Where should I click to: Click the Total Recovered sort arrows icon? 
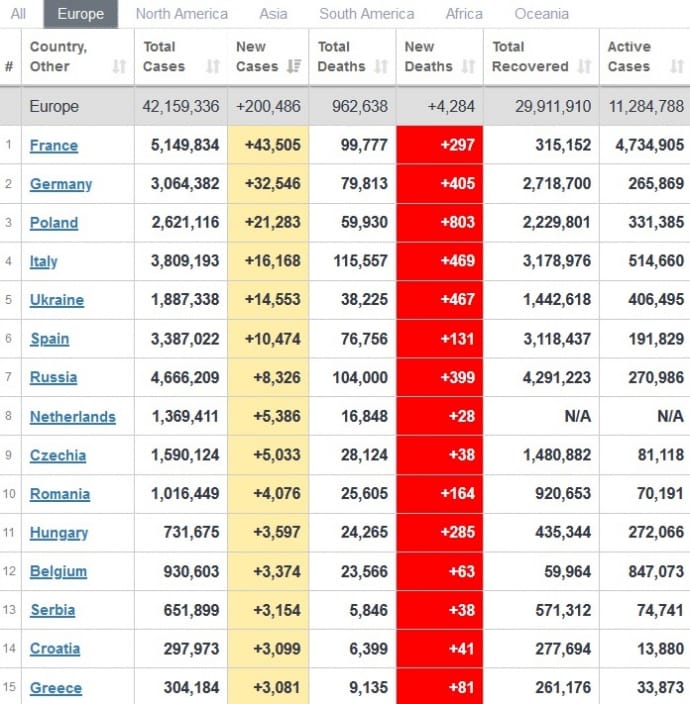(x=584, y=67)
